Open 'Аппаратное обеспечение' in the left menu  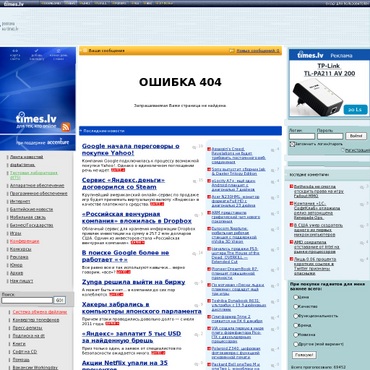pyautogui.click(x=37, y=185)
